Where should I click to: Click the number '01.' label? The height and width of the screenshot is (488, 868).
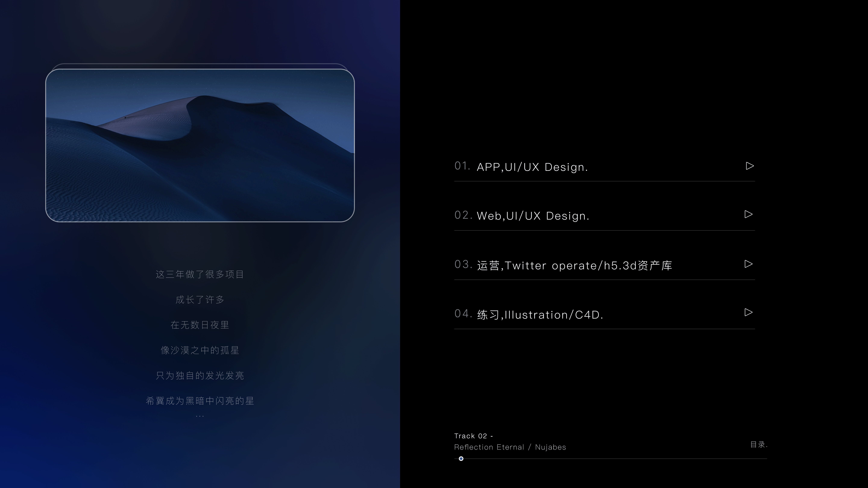point(462,166)
